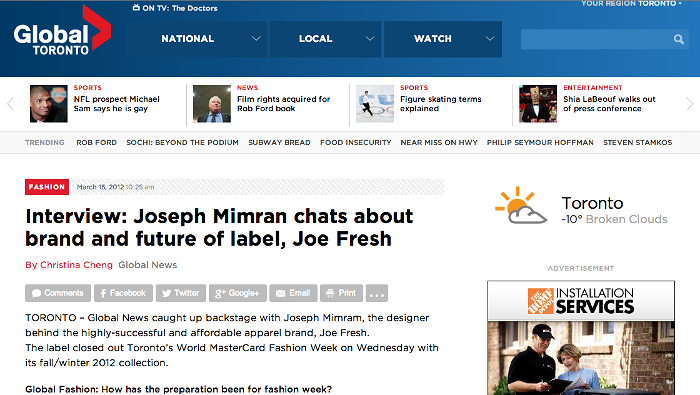Open trending topic NEAR MISS ON HWY
700x395 pixels.
[439, 142]
